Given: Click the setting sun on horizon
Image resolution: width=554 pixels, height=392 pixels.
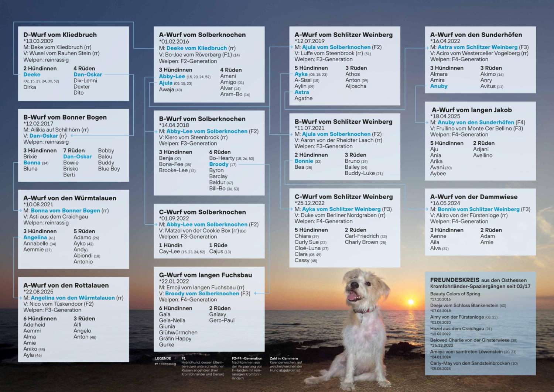Looking at the screenshot, I should pos(410,303).
